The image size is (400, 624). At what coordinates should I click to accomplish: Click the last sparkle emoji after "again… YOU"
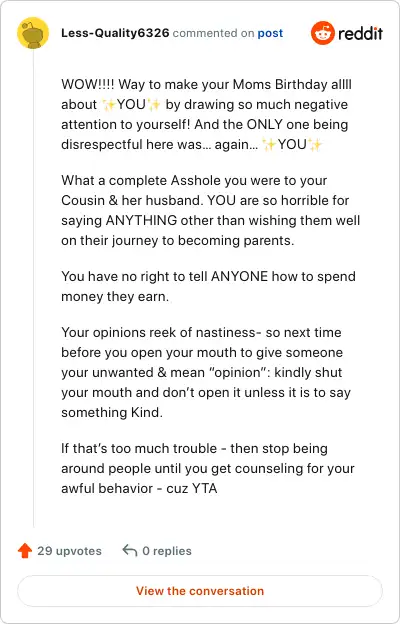pyautogui.click(x=315, y=144)
